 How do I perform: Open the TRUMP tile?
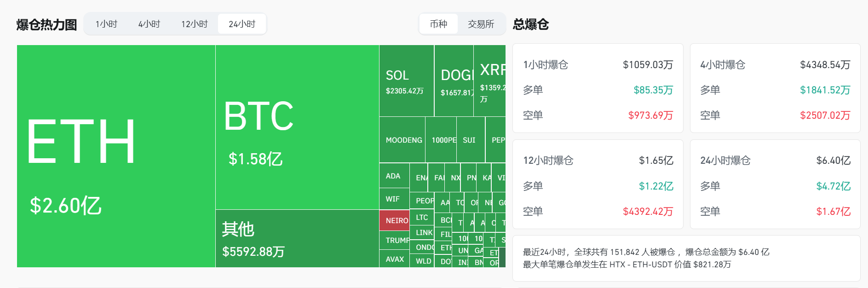click(394, 240)
